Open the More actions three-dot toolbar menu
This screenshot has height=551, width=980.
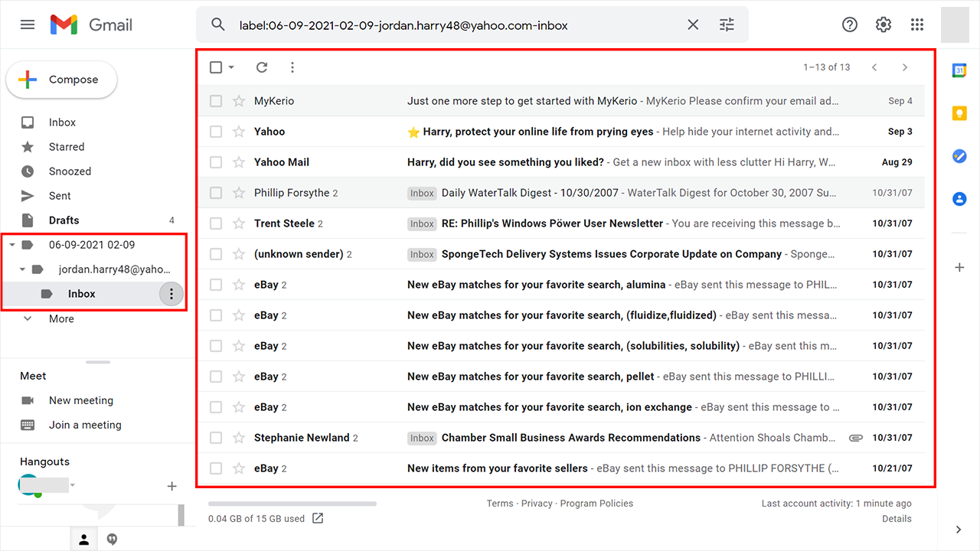(x=292, y=67)
